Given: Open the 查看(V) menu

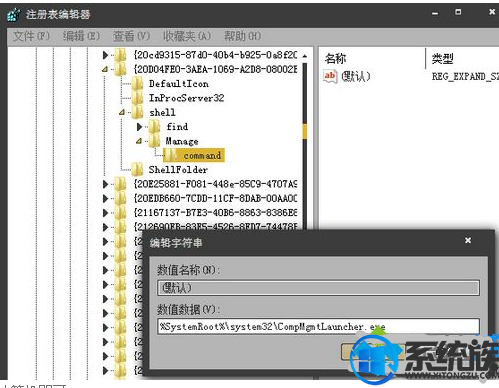Looking at the screenshot, I should click(131, 36).
